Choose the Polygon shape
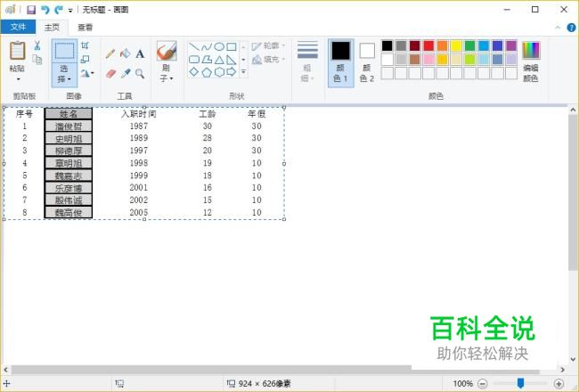 tap(207, 60)
